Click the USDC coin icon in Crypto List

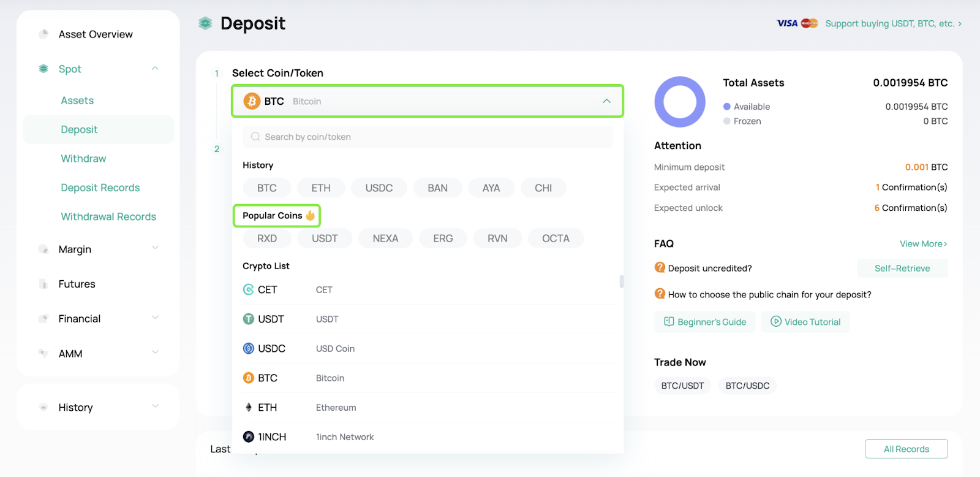[248, 348]
